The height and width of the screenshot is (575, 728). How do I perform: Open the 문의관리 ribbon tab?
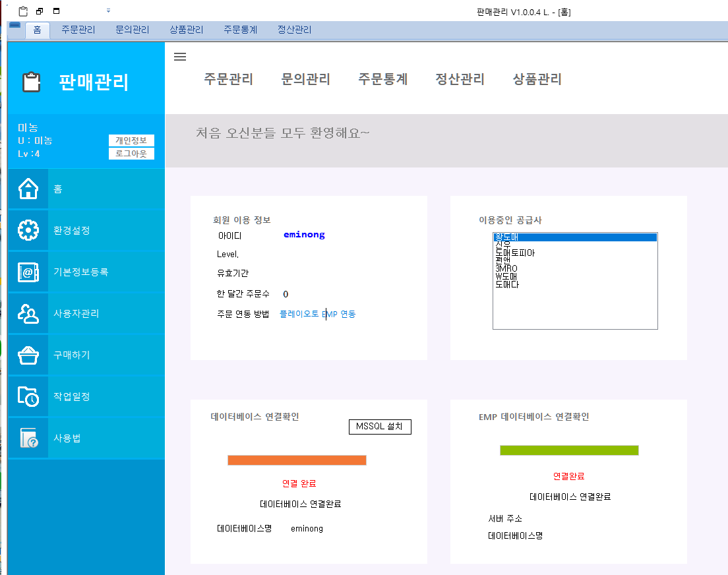[133, 30]
